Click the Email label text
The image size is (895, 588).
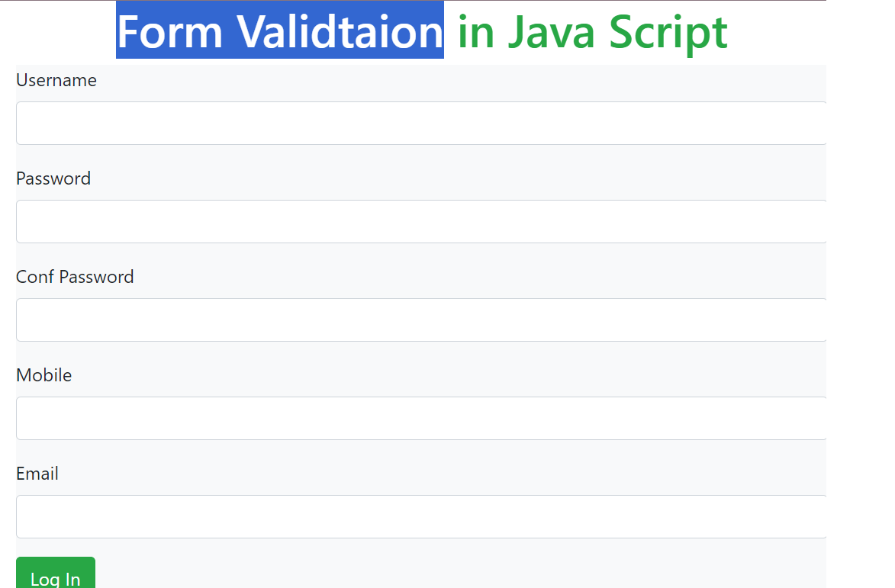coord(37,474)
